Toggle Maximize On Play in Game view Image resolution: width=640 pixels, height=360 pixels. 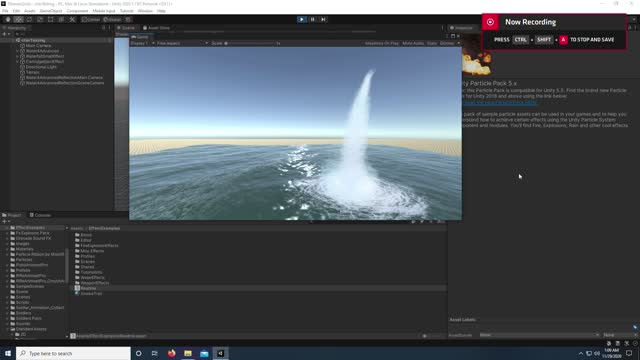[381, 43]
